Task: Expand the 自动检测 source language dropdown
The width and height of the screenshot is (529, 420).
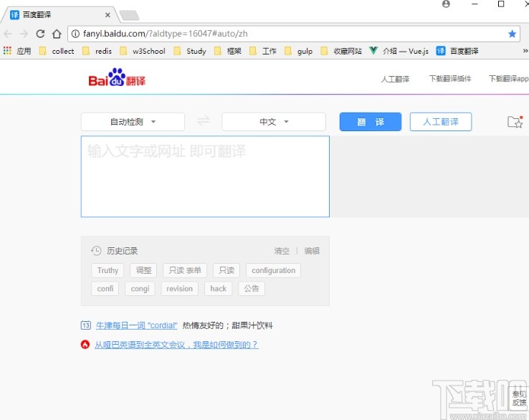Action: point(133,122)
